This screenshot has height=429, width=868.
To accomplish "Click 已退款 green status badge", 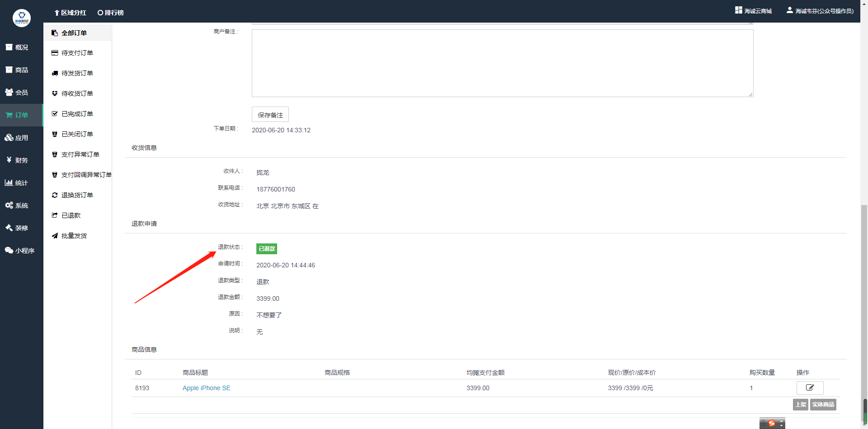I will coord(267,249).
